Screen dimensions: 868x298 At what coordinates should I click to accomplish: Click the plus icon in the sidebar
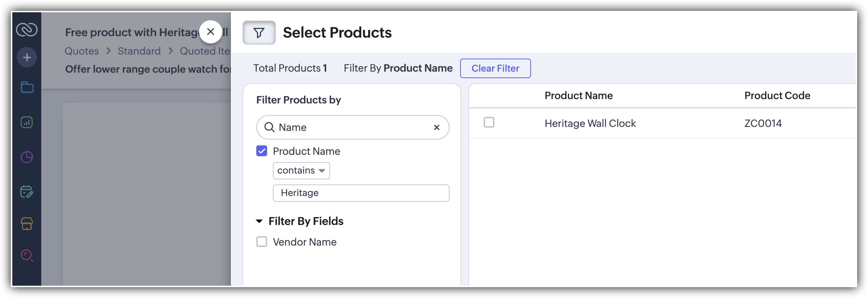click(27, 57)
